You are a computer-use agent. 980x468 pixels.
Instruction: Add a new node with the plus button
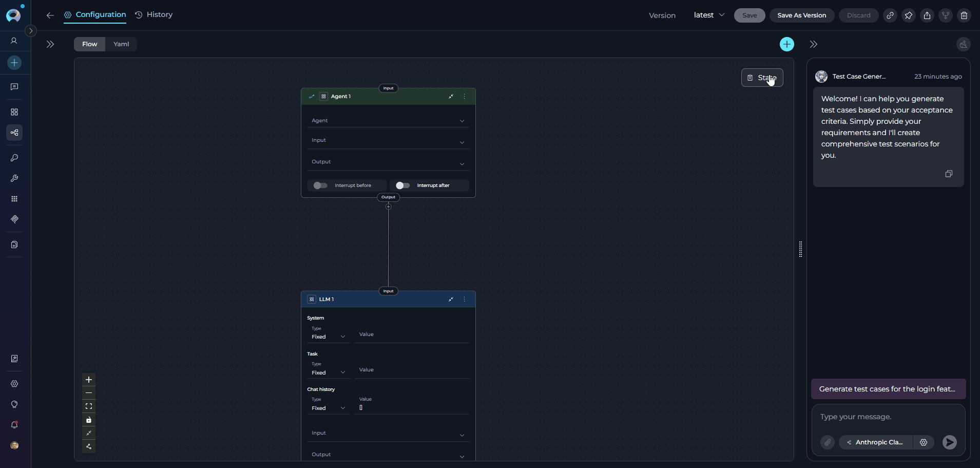click(786, 44)
